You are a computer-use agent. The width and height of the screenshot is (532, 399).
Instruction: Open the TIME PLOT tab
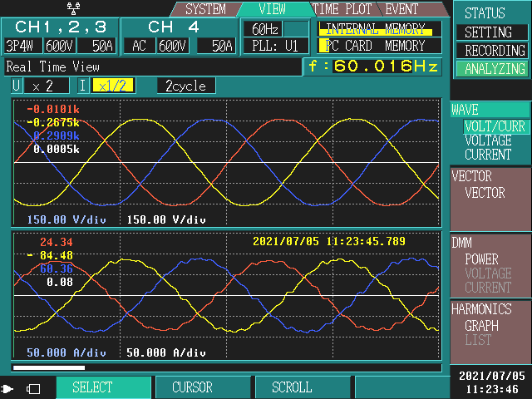tap(342, 9)
